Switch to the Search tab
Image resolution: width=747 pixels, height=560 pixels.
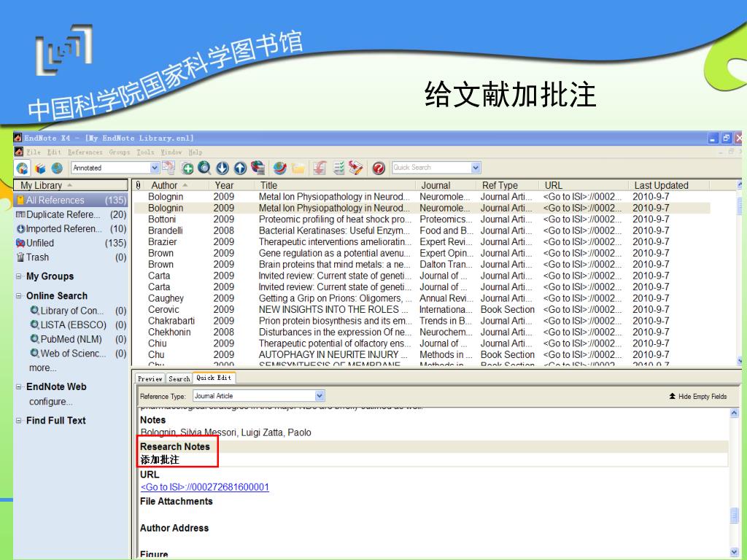179,378
